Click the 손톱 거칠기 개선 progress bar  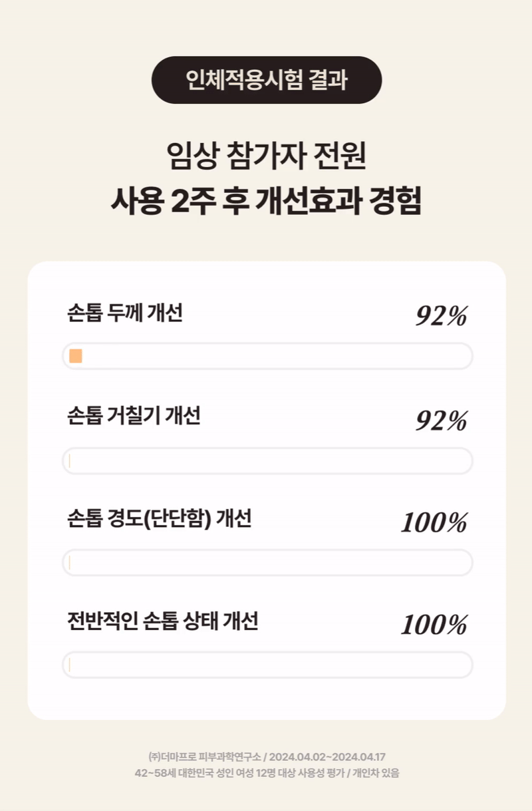tap(267, 461)
